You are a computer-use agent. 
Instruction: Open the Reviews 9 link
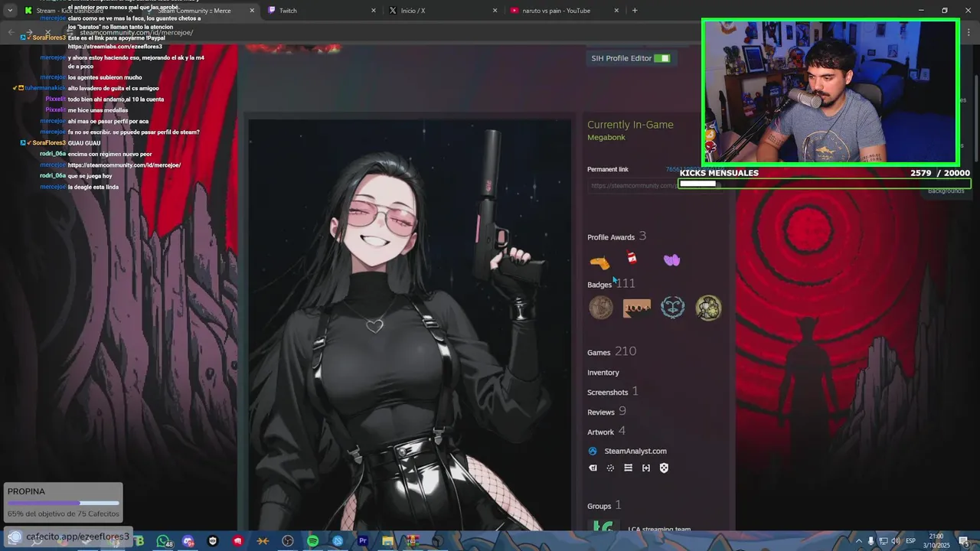coord(606,412)
